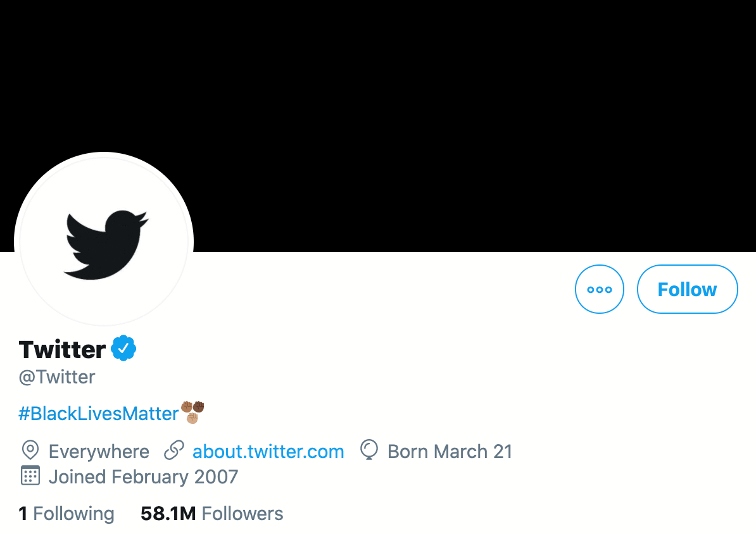Click the chain link icon

coord(173,451)
